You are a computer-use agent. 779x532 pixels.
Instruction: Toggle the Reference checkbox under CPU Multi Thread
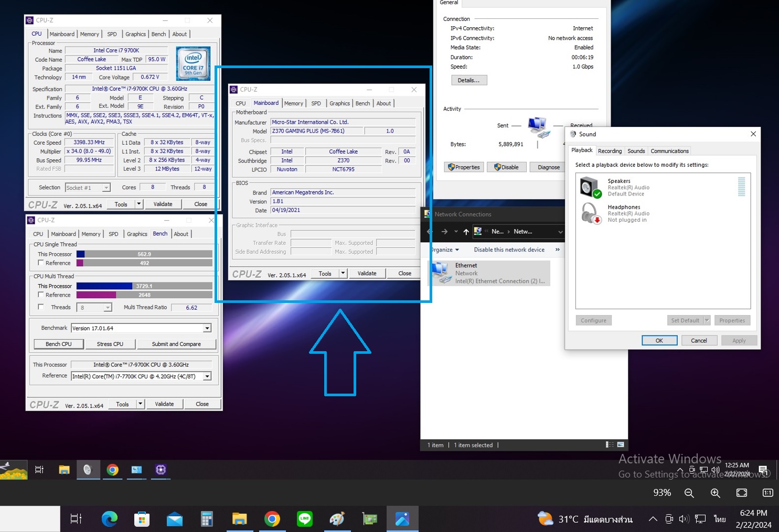[41, 295]
